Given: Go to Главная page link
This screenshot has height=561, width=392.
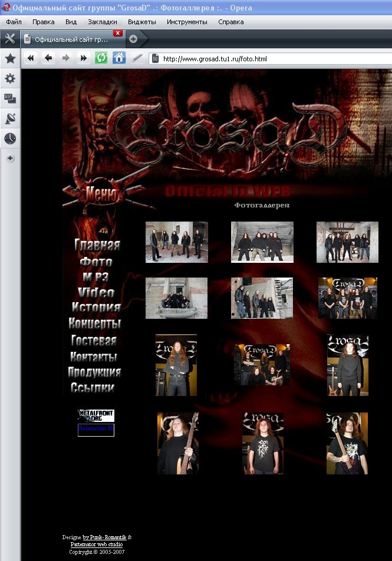Looking at the screenshot, I should click(97, 245).
